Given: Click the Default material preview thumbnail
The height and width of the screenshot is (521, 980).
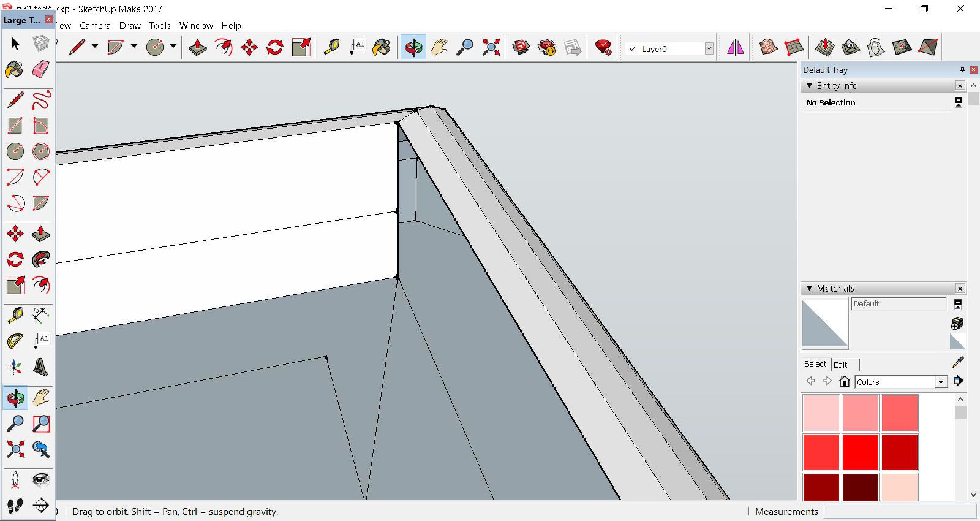Looking at the screenshot, I should click(825, 323).
